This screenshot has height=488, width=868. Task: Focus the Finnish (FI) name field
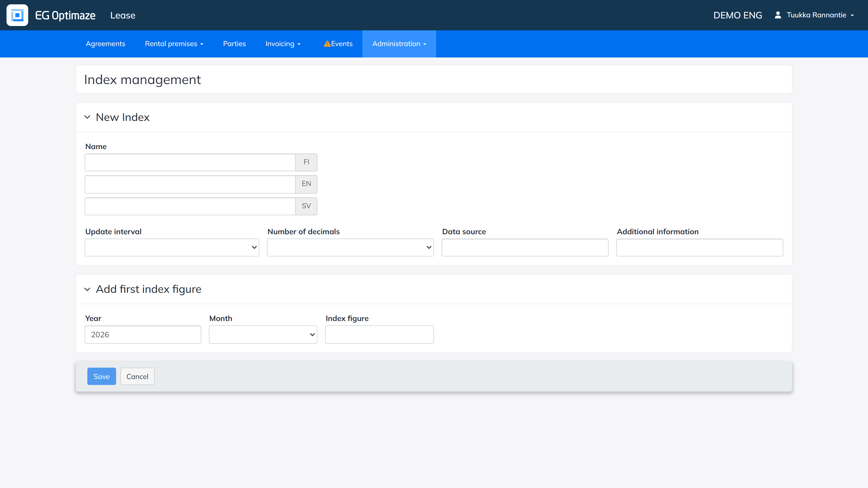pos(190,162)
